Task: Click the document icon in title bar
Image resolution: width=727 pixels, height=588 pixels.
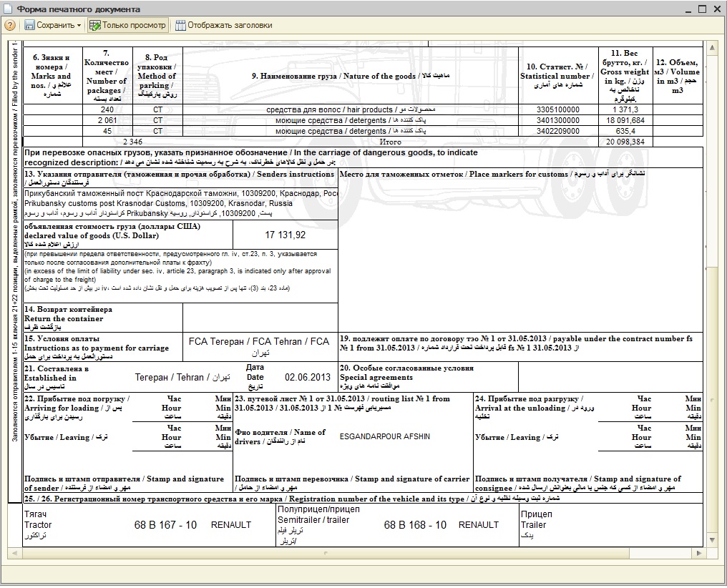Action: click(8, 9)
